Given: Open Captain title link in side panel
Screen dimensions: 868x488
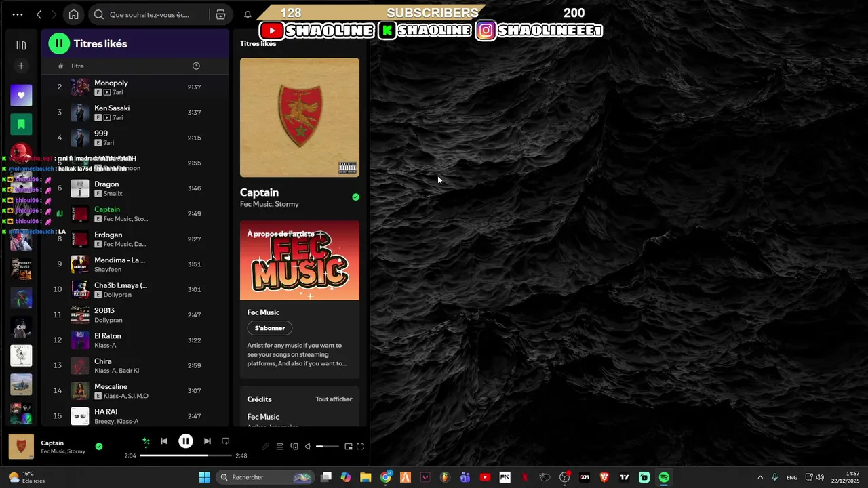Looking at the screenshot, I should coord(259,192).
